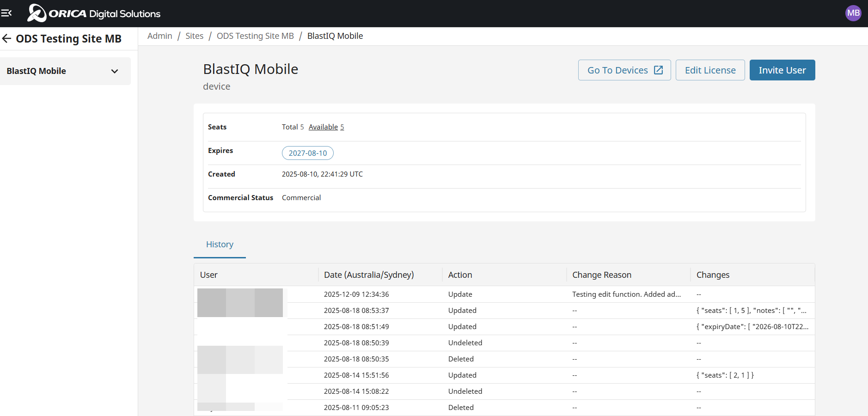
Task: Click the Total 5 seats text
Action: click(x=293, y=127)
